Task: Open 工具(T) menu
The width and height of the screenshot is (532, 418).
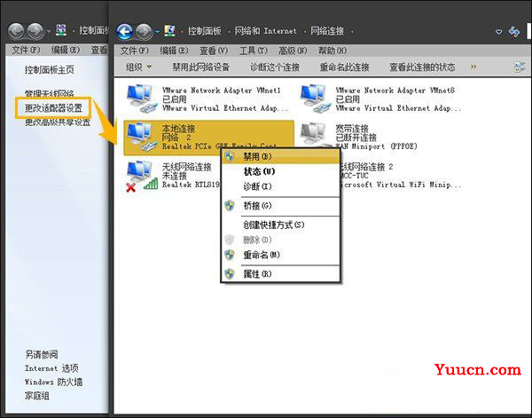Action: 254,51
